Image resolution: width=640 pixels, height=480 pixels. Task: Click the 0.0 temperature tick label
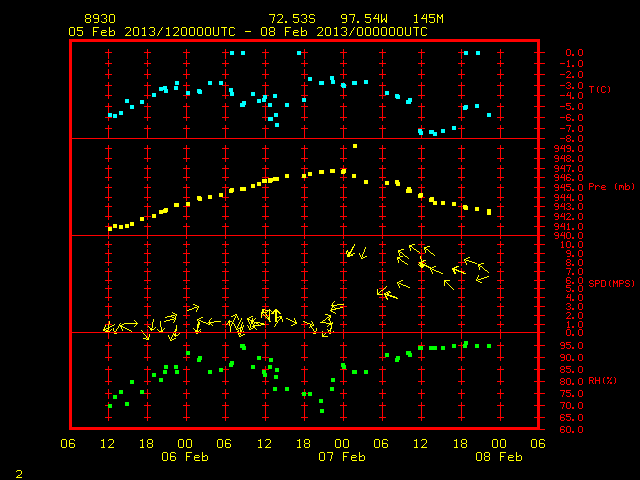[x=574, y=53]
